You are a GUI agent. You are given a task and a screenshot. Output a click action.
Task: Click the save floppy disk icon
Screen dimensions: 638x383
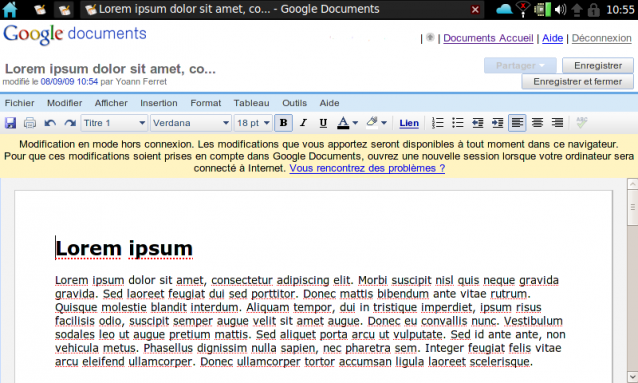tap(10, 123)
